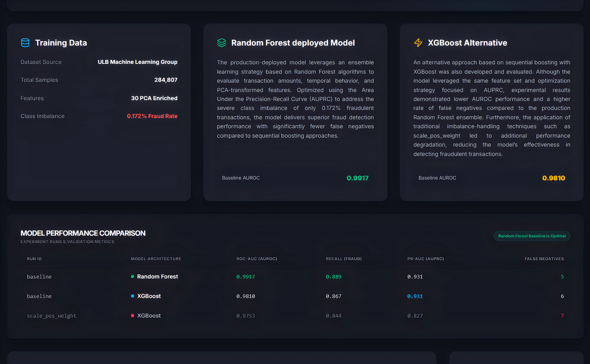
Task: Click 'Baseline AUROC' label in the XGBoost card
Action: [437, 178]
